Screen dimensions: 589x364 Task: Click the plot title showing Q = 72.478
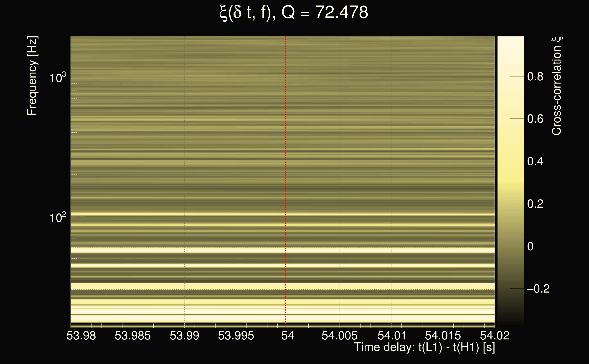294,13
